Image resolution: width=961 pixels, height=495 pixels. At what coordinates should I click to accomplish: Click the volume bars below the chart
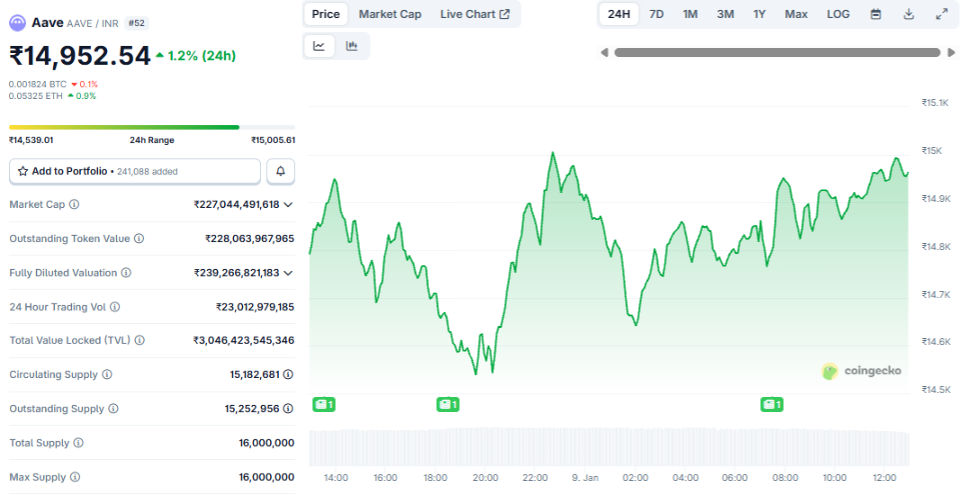[609, 447]
